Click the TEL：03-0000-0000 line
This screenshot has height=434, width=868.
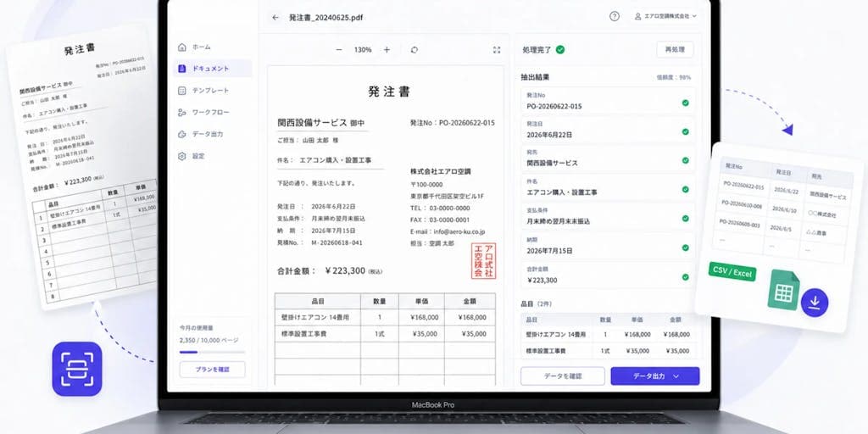[x=440, y=209]
